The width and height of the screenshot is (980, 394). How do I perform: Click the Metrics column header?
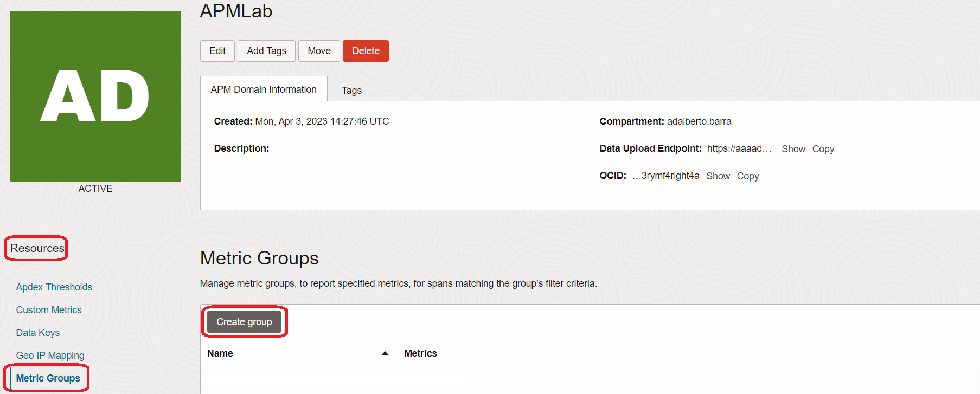420,353
